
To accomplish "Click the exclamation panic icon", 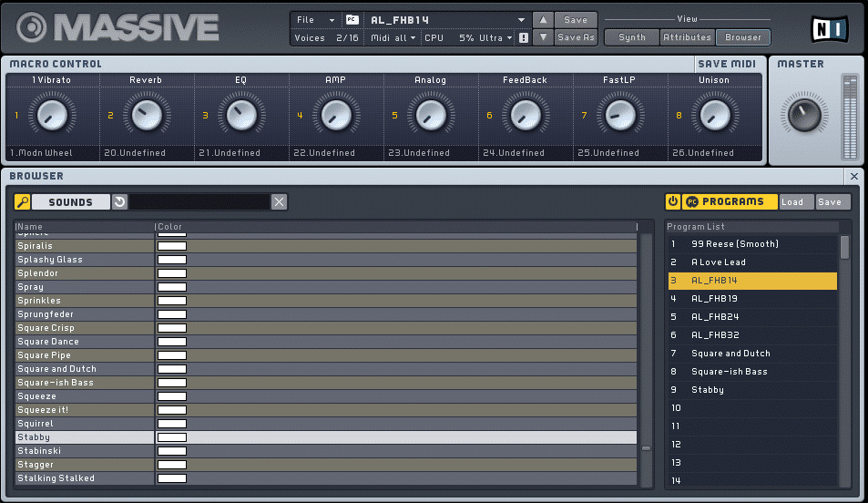I will [x=524, y=37].
